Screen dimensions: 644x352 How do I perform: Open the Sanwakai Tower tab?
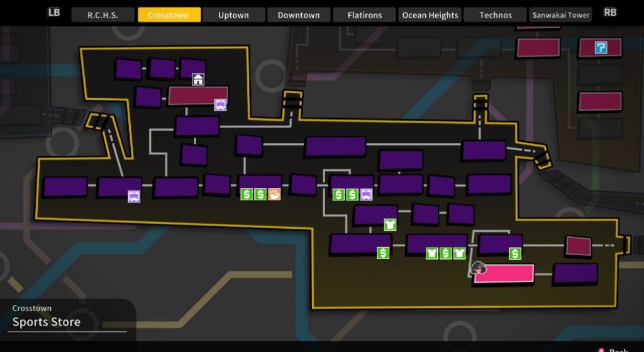[560, 15]
